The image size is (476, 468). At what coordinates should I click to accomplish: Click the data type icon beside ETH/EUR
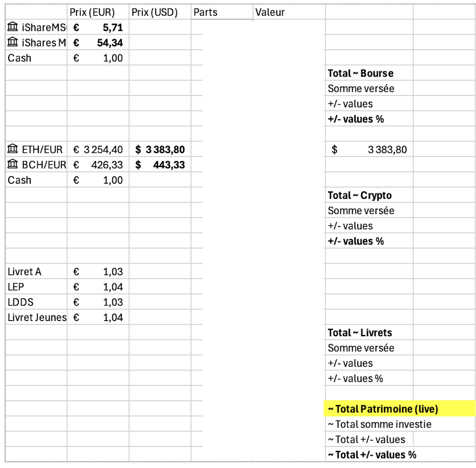pos(13,149)
